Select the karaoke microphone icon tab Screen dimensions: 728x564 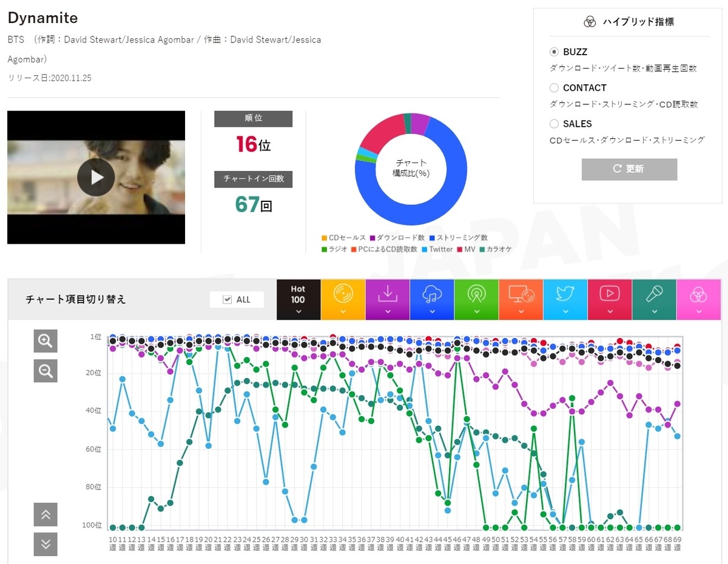click(x=655, y=294)
